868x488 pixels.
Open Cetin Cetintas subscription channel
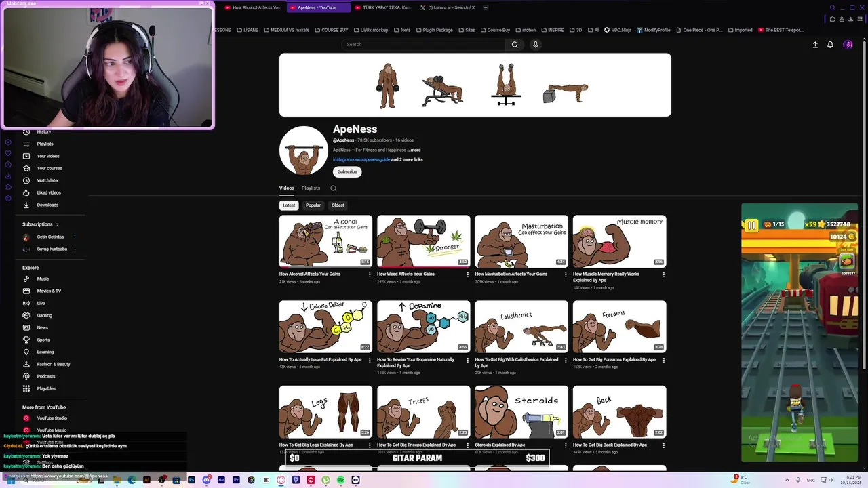50,237
